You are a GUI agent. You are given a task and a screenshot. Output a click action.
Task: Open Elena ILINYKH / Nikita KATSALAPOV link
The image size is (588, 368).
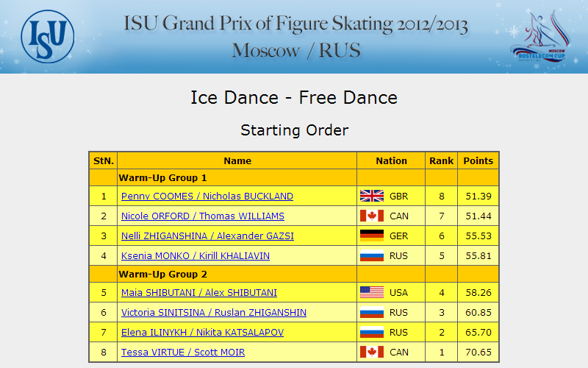coord(203,333)
